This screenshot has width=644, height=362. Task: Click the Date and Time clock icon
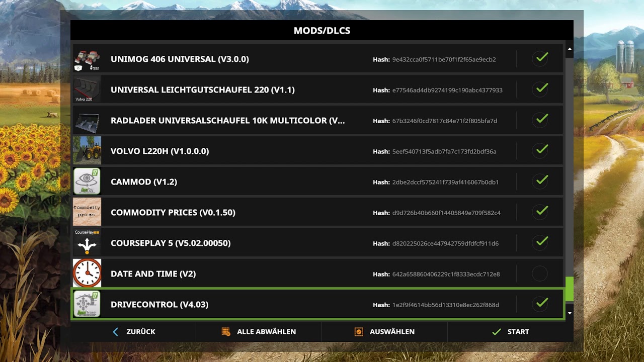click(x=87, y=274)
